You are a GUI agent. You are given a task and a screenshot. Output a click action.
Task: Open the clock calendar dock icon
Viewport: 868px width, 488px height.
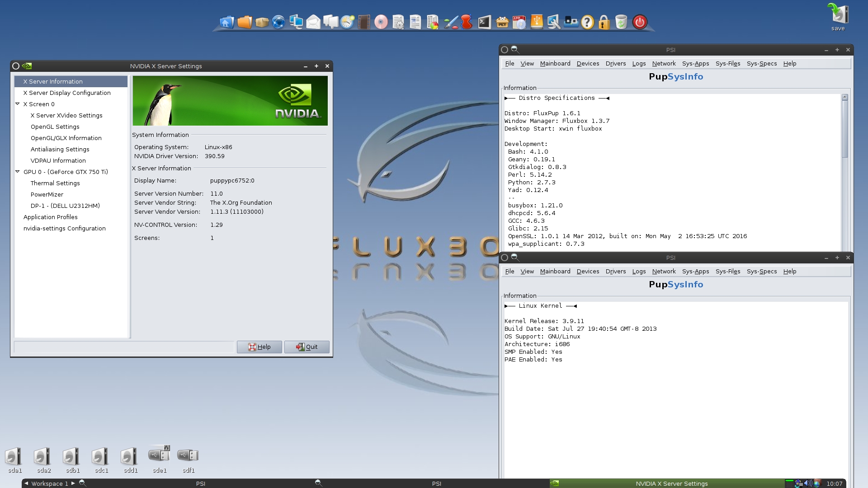click(347, 22)
